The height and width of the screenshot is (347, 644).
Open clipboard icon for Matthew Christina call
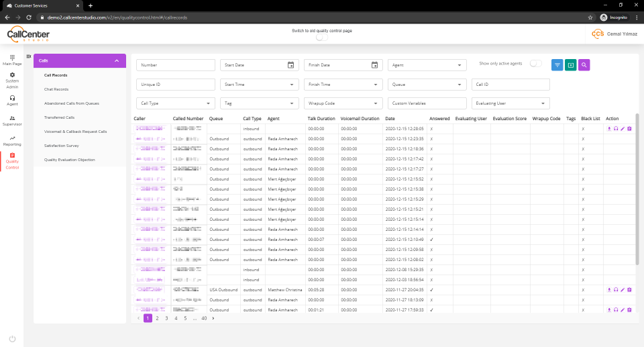[x=629, y=290]
